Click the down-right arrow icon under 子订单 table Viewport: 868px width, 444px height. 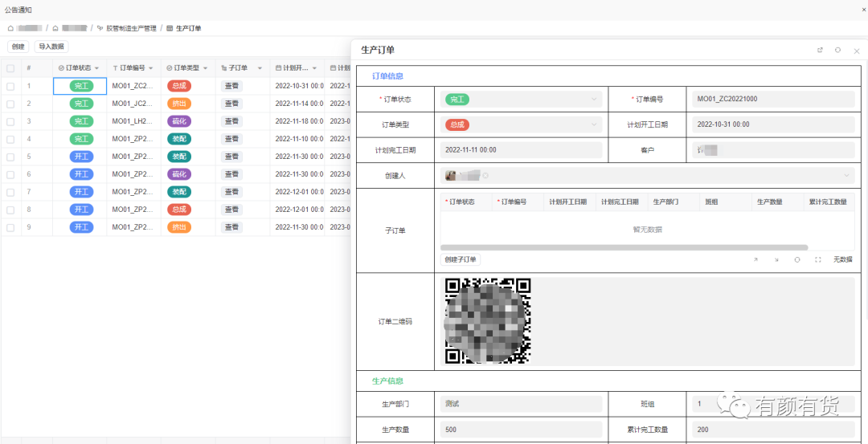coord(776,259)
